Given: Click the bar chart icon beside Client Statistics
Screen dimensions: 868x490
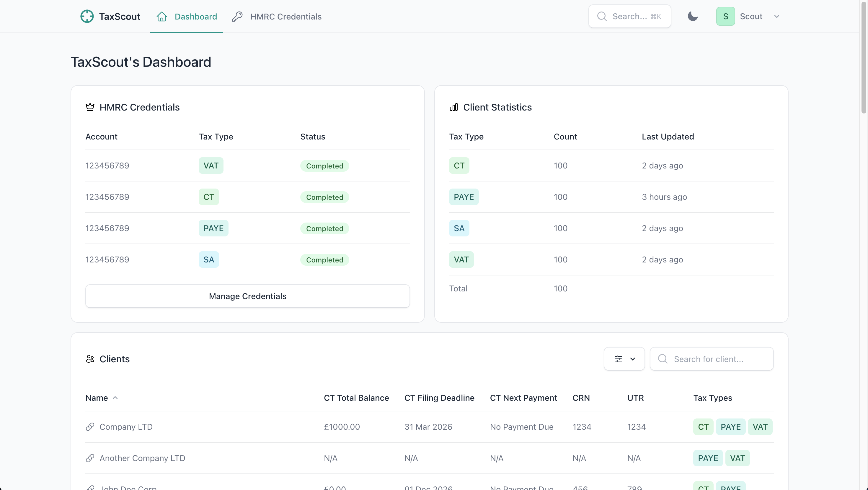Looking at the screenshot, I should tap(453, 107).
